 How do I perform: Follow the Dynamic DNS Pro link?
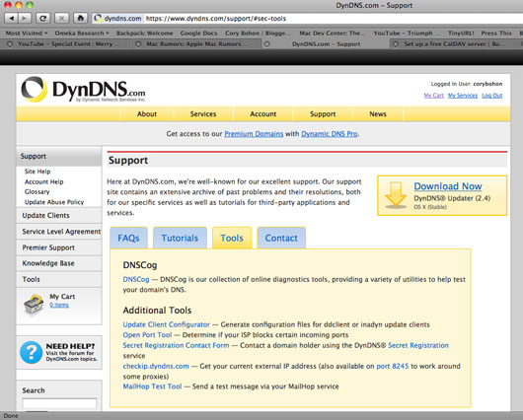pos(330,134)
